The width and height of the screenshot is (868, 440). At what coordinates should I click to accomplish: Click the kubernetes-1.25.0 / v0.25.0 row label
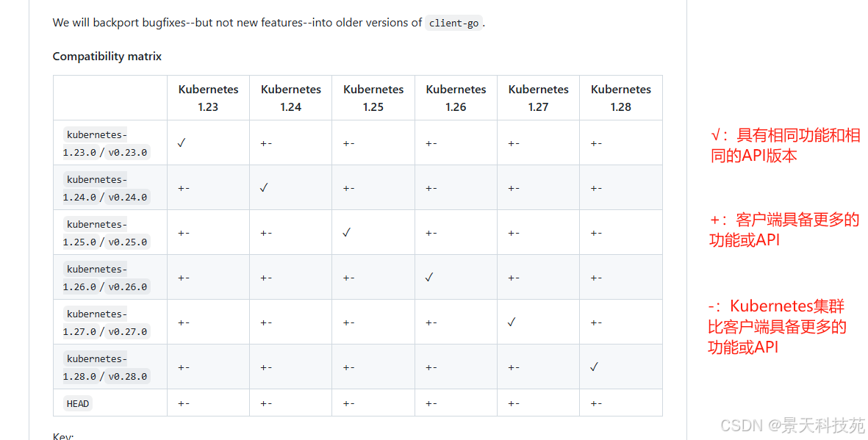(106, 233)
